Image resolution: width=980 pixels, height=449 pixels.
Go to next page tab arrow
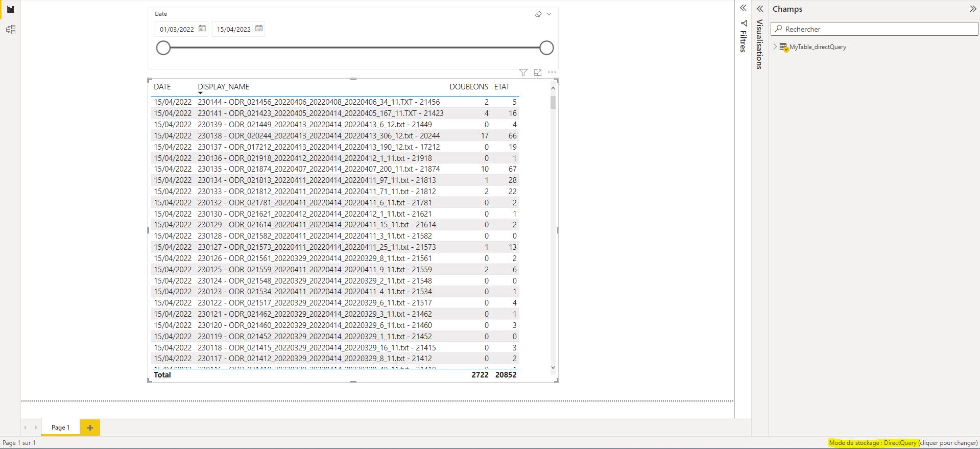36,428
